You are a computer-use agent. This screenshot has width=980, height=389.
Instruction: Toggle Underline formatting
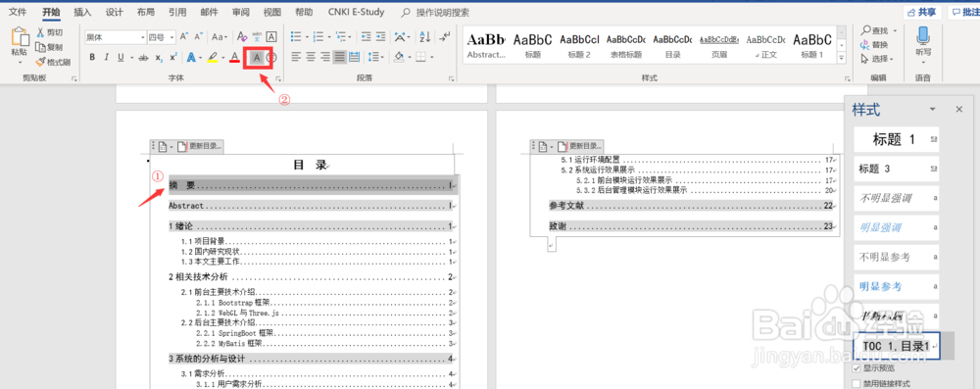tap(120, 58)
